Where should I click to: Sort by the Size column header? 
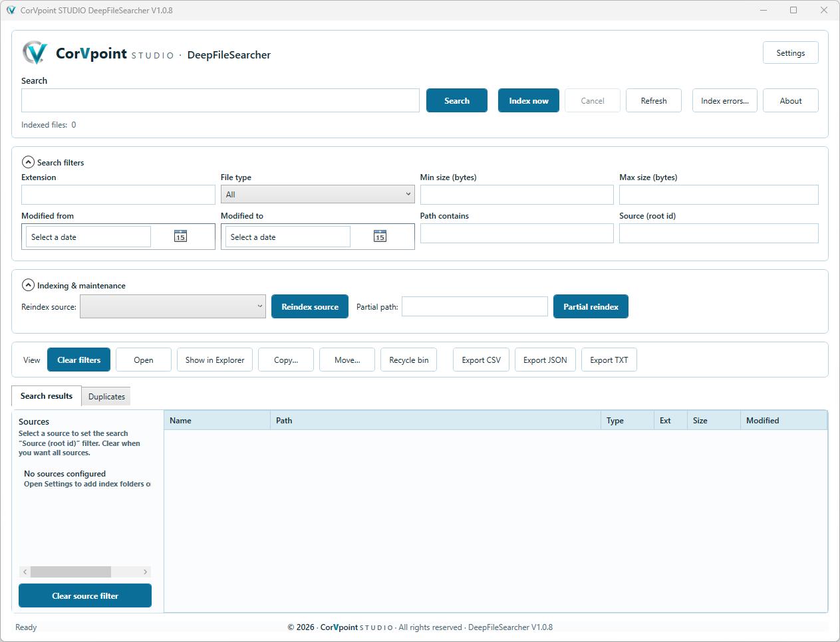point(714,420)
